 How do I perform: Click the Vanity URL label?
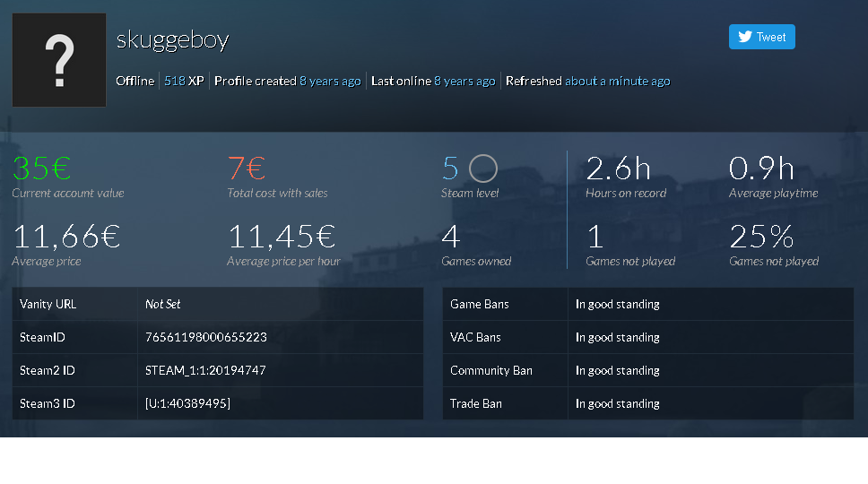(48, 304)
